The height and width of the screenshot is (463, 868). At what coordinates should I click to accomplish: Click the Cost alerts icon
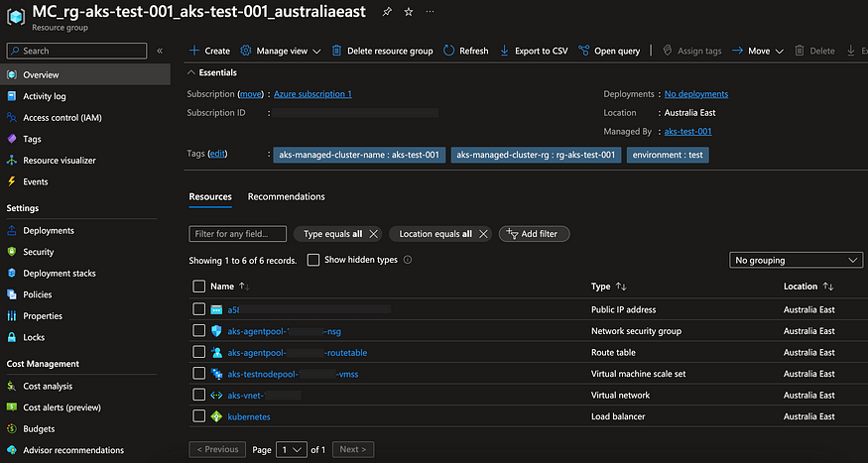click(12, 407)
